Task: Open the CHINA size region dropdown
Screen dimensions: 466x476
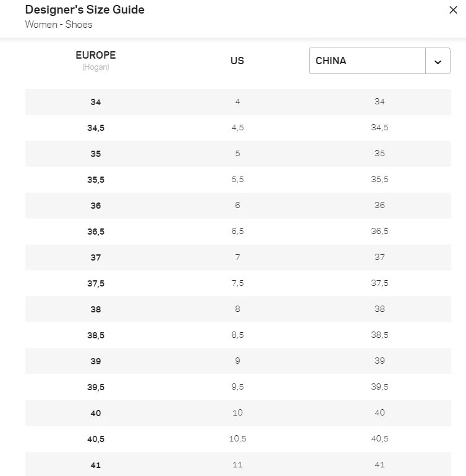Action: tap(368, 61)
